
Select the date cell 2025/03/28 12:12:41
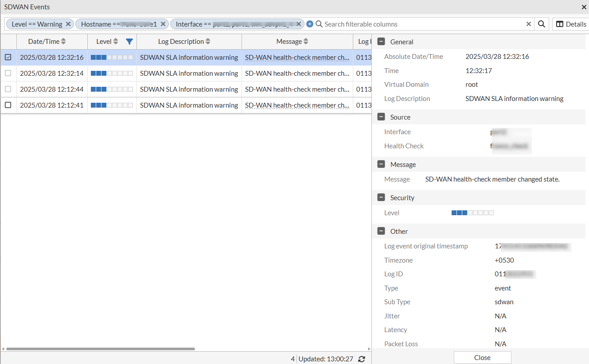[52, 105]
